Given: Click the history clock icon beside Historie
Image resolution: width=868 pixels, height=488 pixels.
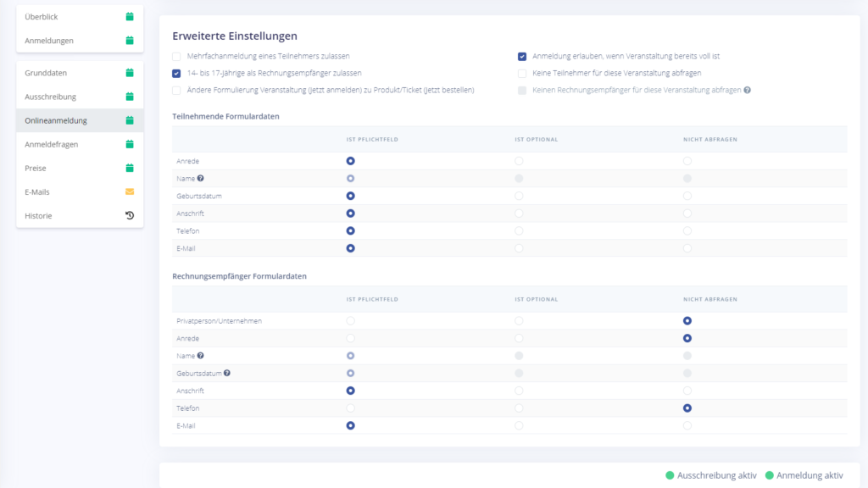Looking at the screenshot, I should click(x=130, y=216).
